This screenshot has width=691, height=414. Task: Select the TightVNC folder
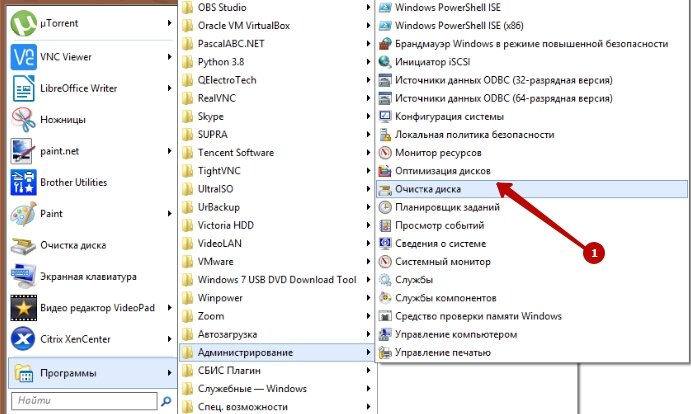tap(277, 171)
